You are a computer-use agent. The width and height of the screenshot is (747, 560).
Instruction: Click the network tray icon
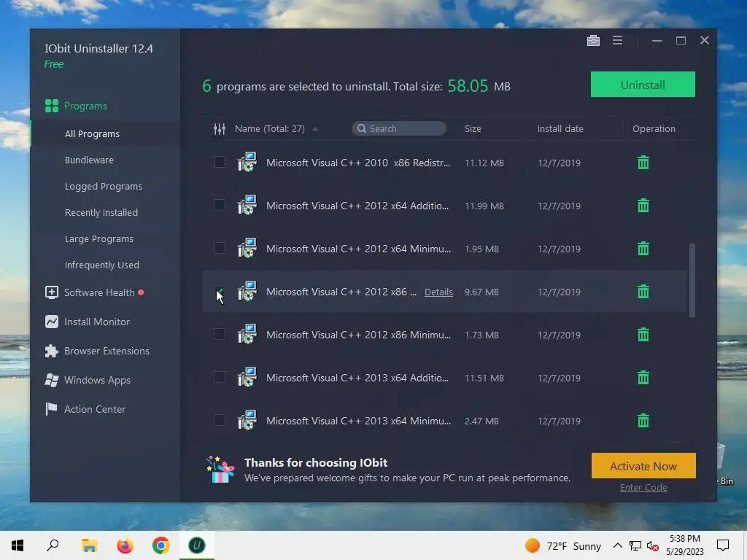click(635, 546)
